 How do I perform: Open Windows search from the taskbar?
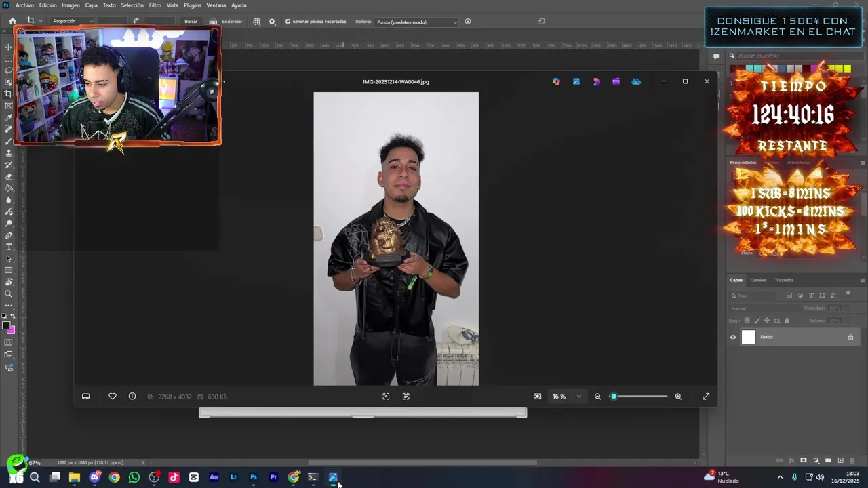pyautogui.click(x=35, y=477)
